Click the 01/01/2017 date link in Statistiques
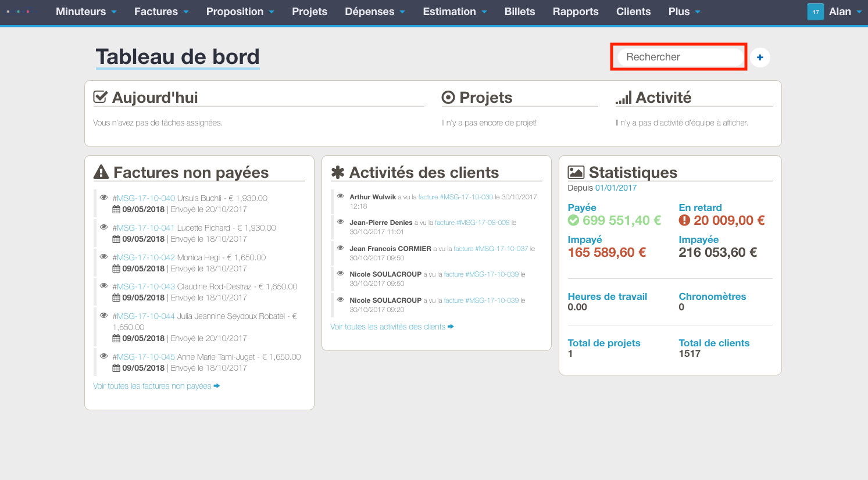868x480 pixels. [616, 188]
